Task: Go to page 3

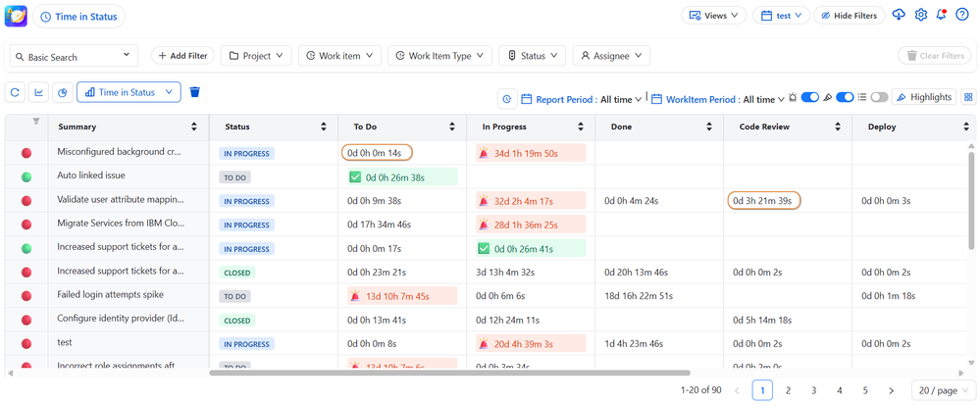Action: [x=814, y=390]
